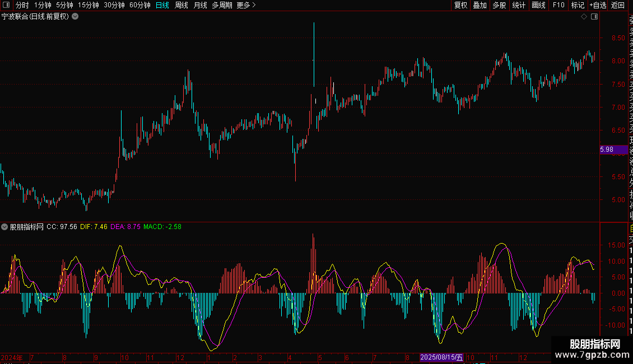Click the DIF: 7.46 value
Viewport: 633px width, 364px height.
pos(94,227)
